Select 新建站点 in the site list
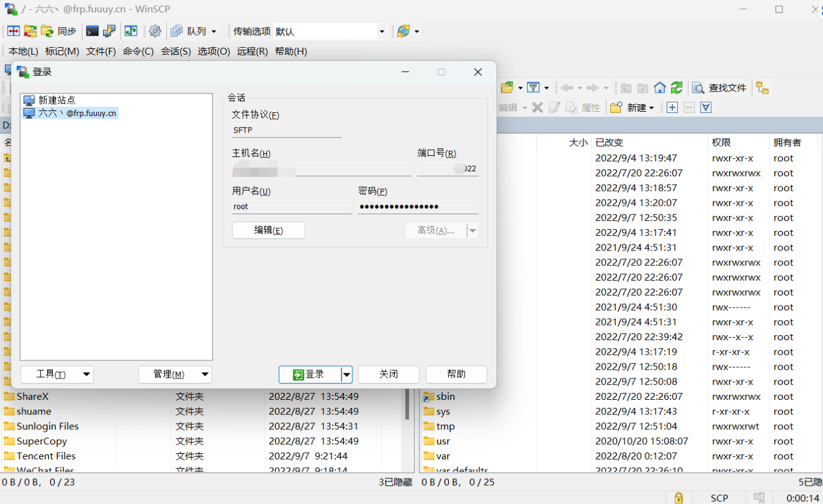 point(56,100)
